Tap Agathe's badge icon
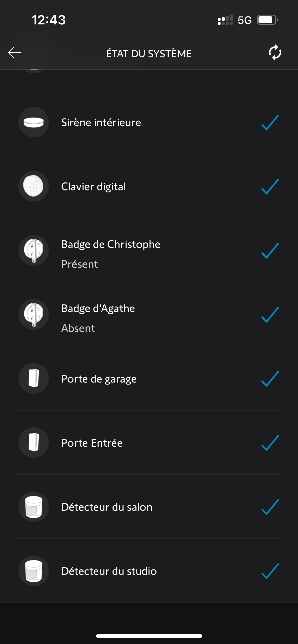This screenshot has width=298, height=644. pos(34,315)
